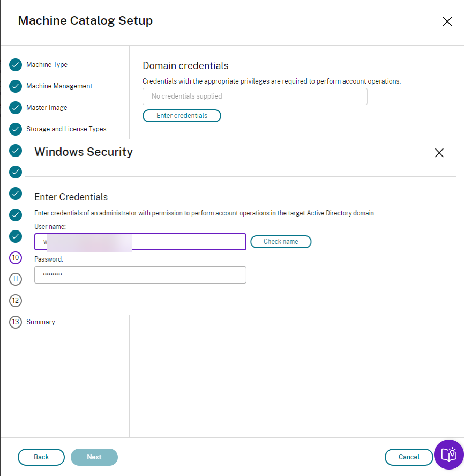Click the step 12 circle icon
This screenshot has height=476, width=464.
(x=16, y=301)
